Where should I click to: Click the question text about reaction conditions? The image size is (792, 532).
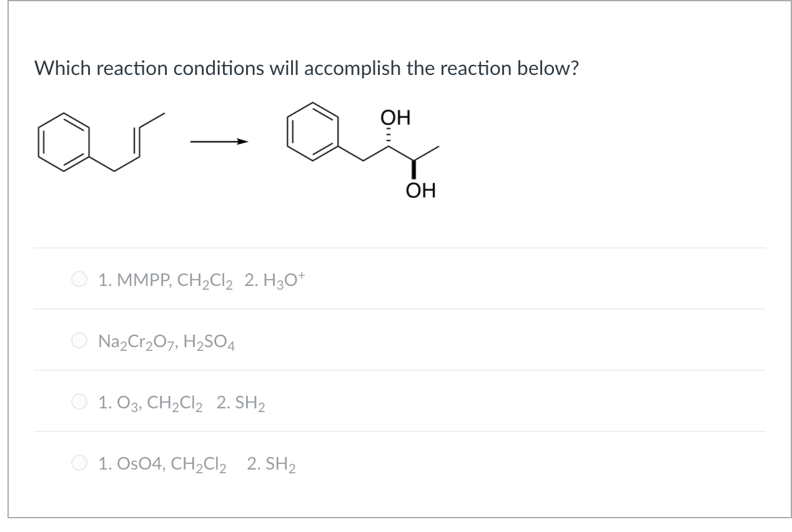pos(306,69)
